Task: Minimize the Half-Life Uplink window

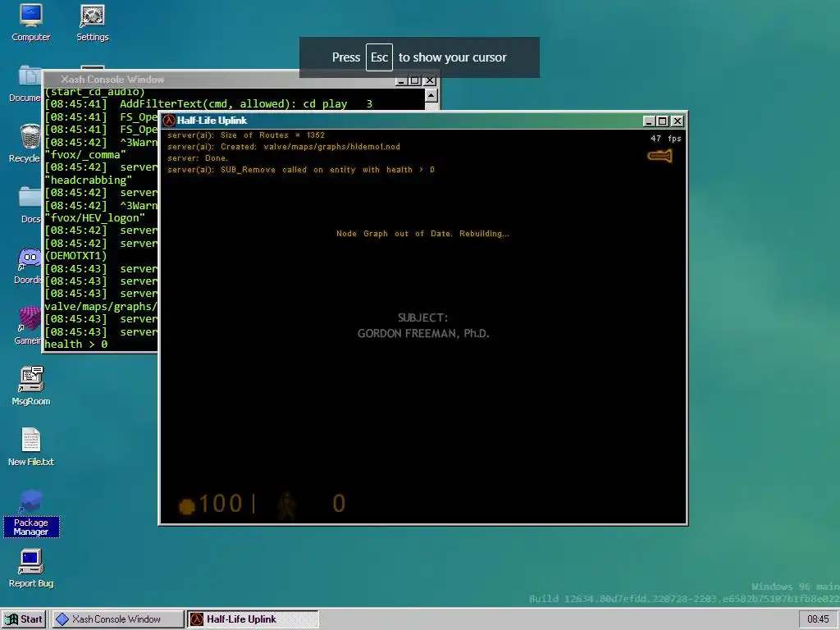Action: (649, 121)
